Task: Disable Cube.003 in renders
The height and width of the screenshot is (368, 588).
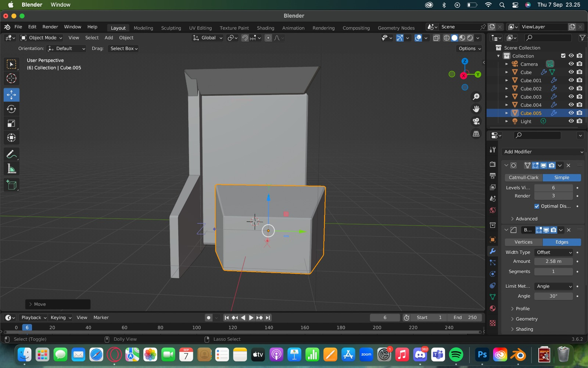Action: (580, 96)
